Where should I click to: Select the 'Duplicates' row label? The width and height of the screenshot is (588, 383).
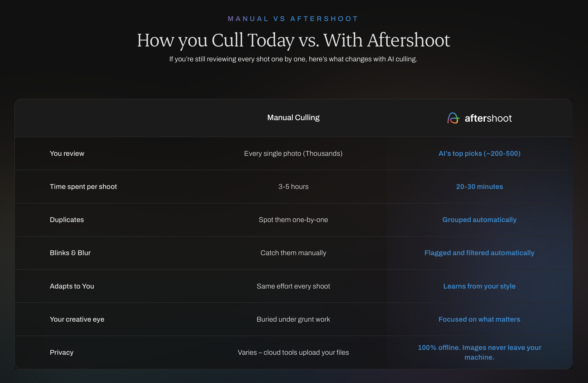click(67, 220)
